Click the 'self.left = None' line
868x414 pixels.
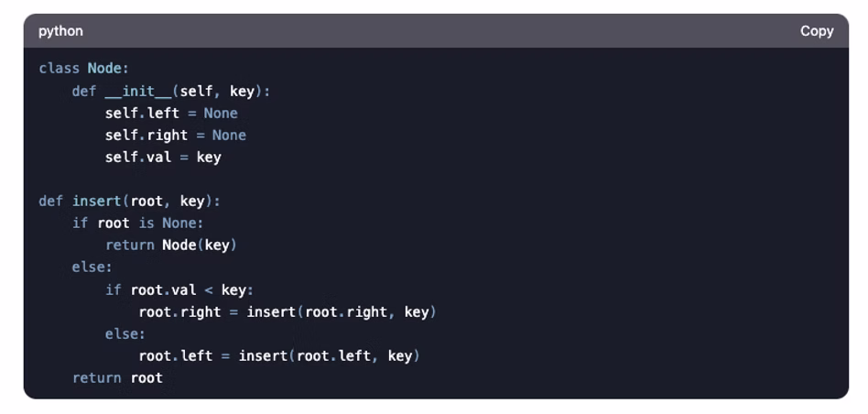(171, 114)
